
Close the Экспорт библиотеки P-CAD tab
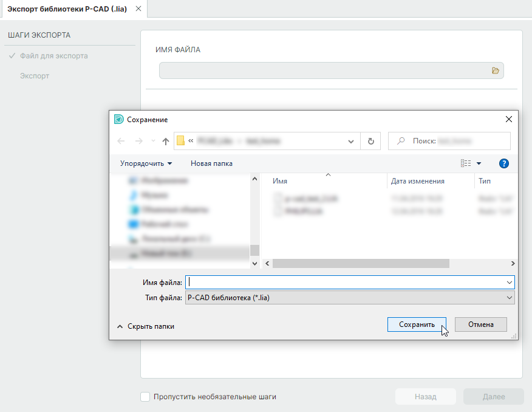138,9
